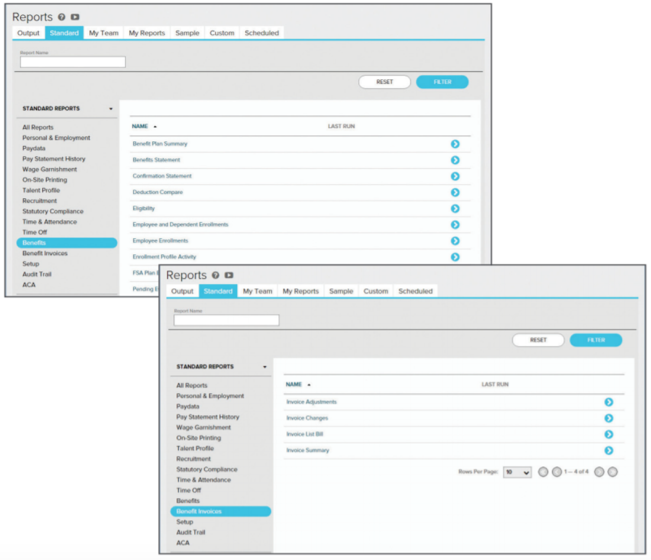The image size is (651, 560).
Task: Run Deduction Compare report arrow
Action: 455,193
